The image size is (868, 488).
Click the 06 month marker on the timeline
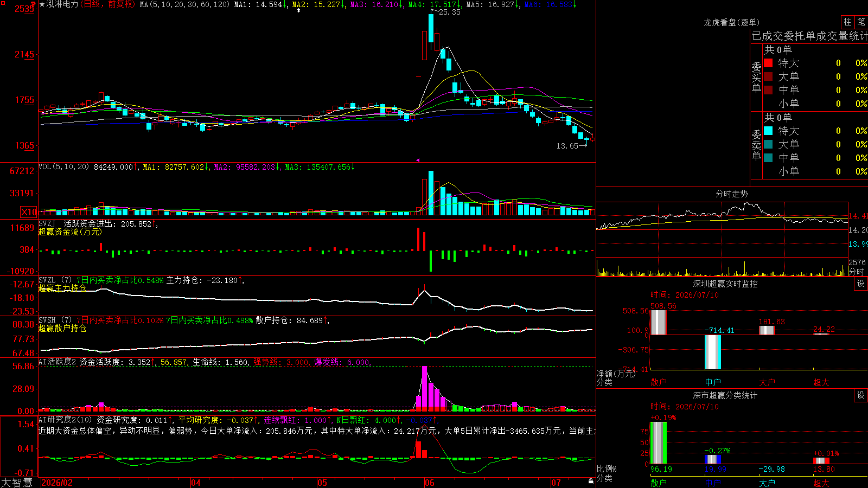pos(430,483)
